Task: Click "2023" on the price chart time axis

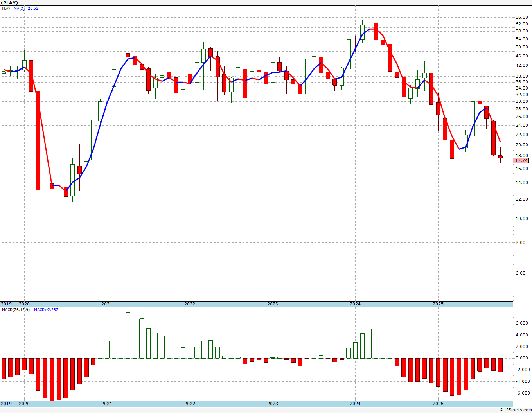Action: 273,304
